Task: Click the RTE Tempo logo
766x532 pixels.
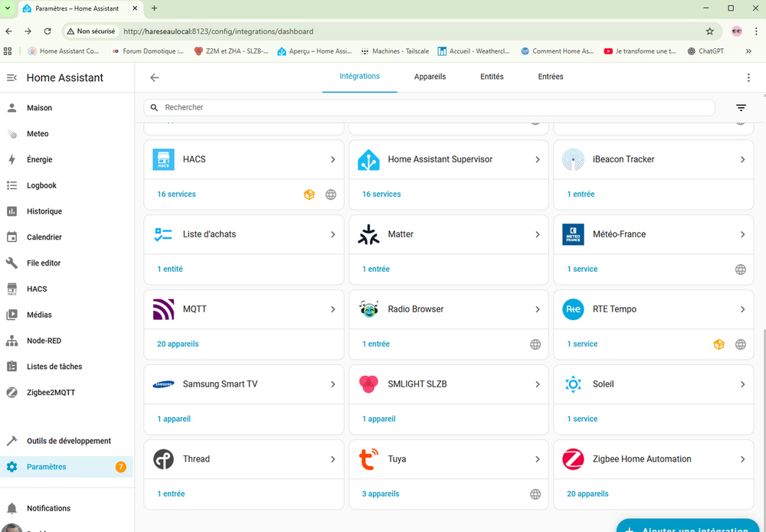Action: point(573,309)
